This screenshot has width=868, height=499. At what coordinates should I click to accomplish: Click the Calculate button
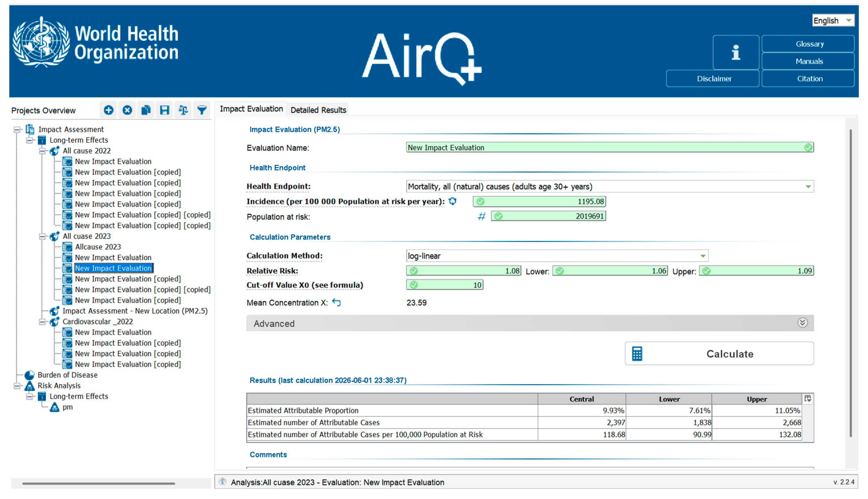point(719,353)
